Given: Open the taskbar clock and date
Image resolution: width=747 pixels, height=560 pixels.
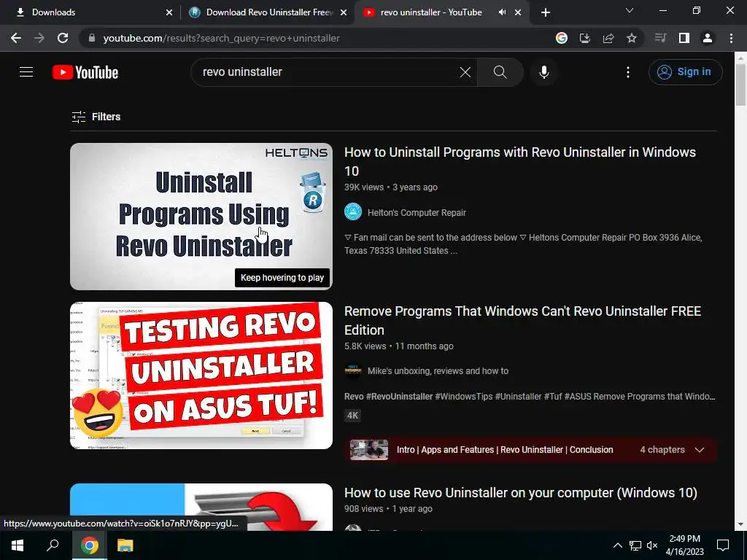Looking at the screenshot, I should tap(684, 545).
